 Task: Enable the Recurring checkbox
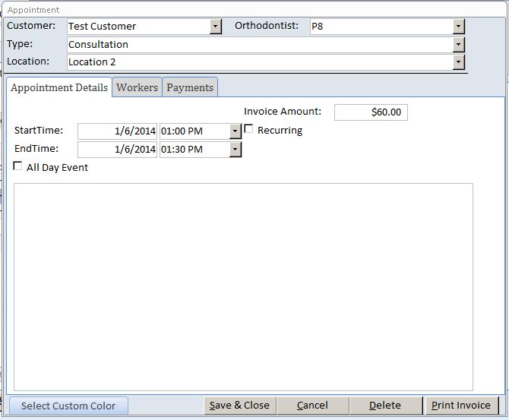(x=248, y=129)
